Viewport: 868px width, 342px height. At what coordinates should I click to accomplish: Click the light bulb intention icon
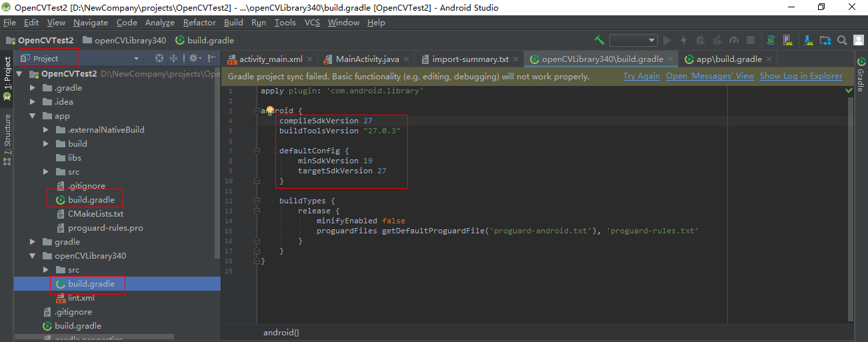pyautogui.click(x=269, y=111)
